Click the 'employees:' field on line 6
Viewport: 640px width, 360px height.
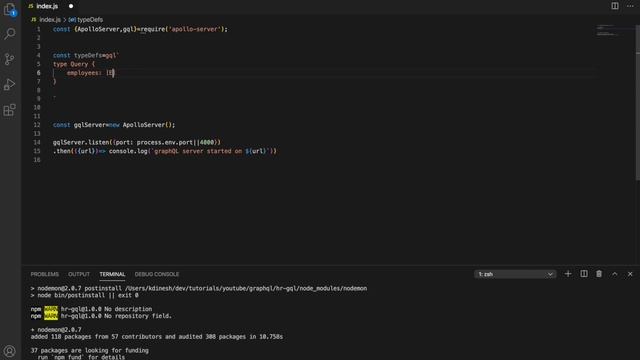point(84,73)
